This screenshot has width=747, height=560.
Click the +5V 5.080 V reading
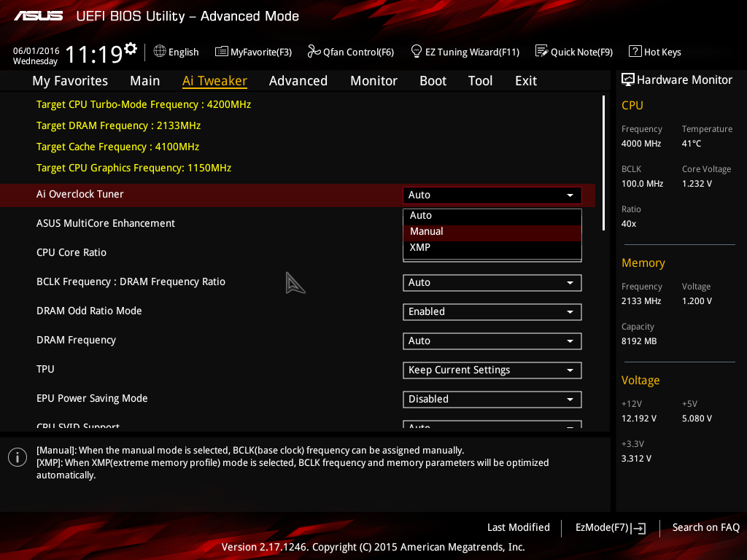point(697,418)
